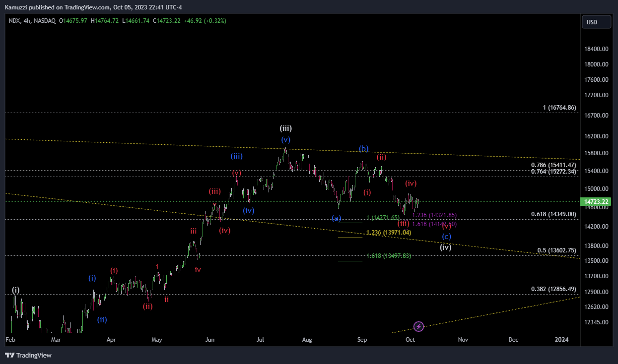
Task: Click the purple extension label 1.236 (14321.85)
Action: (x=434, y=215)
